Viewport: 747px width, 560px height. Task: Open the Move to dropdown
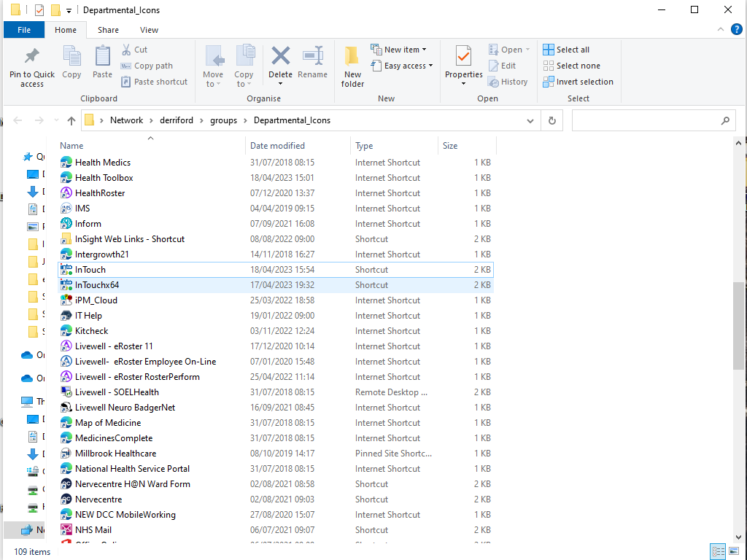213,79
